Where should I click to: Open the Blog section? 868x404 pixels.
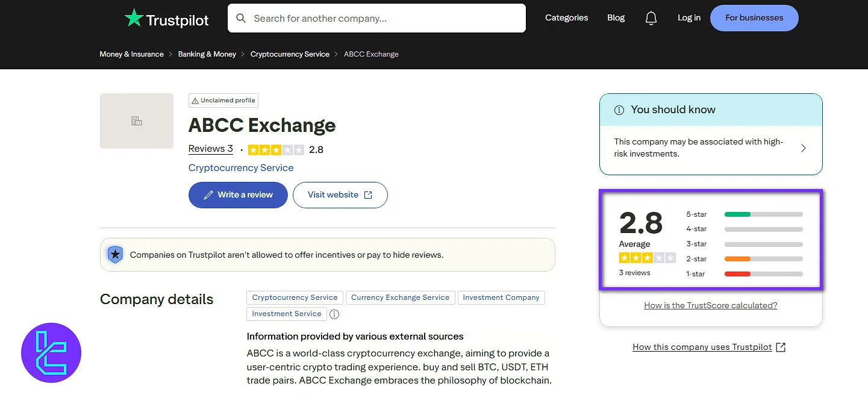616,17
